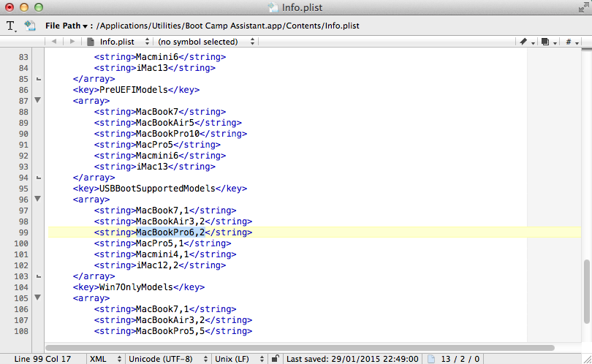Open the text options T icon menu

click(11, 26)
